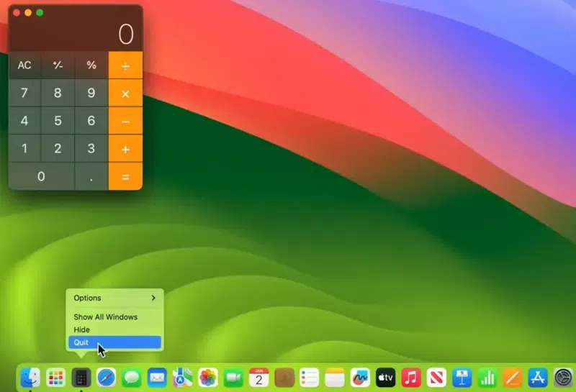Launch Safari from the dock
This screenshot has height=392, width=576.
(106, 378)
